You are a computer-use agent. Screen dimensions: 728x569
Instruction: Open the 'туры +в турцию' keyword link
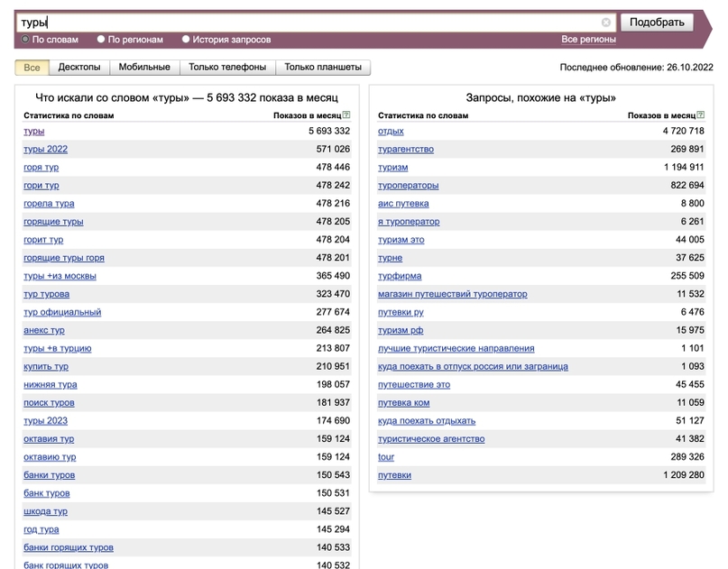tap(58, 349)
